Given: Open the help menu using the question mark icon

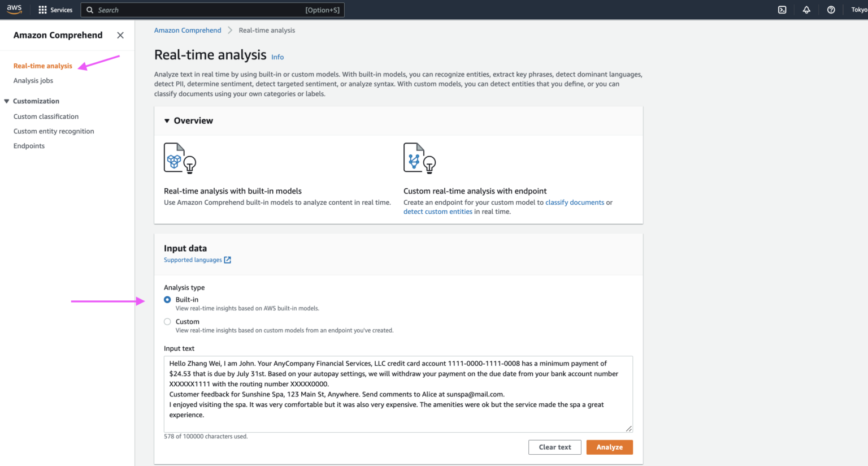Looking at the screenshot, I should click(x=831, y=9).
